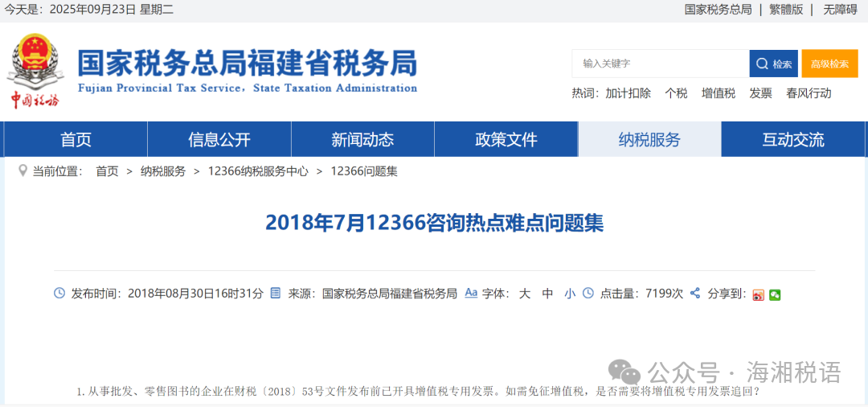Click the Weibo share icon
The image size is (868, 407).
[x=759, y=294]
